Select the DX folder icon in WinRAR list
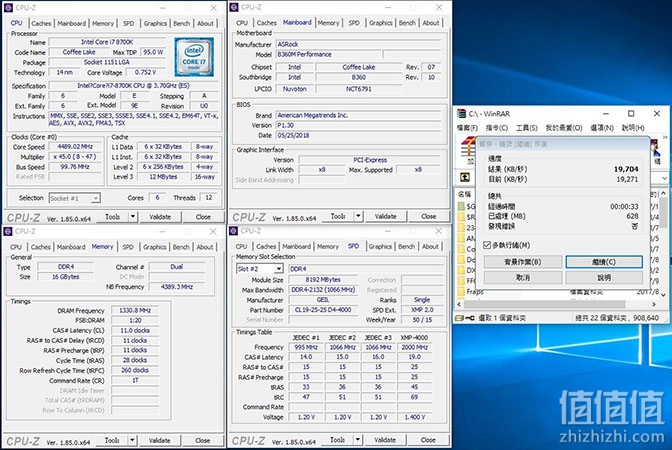 (462, 270)
